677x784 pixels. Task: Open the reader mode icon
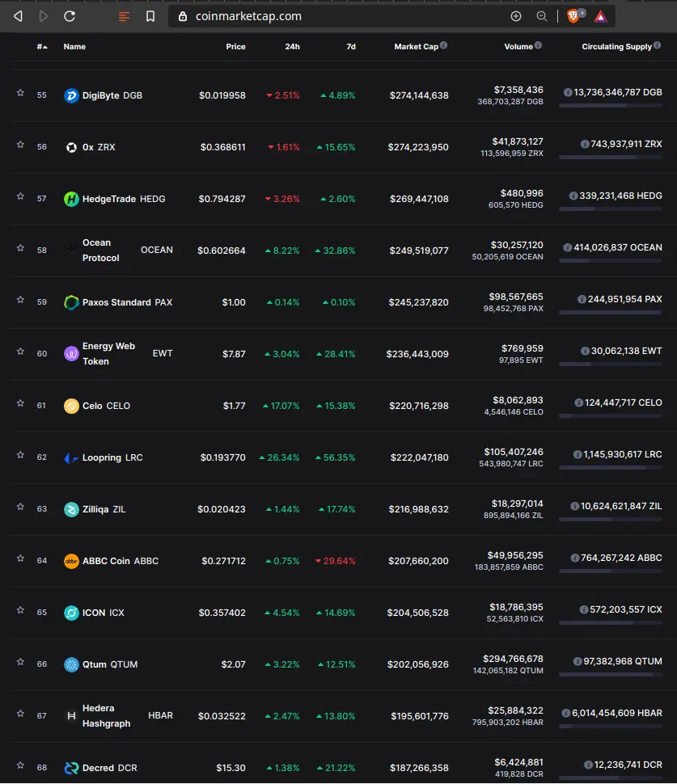tap(124, 17)
